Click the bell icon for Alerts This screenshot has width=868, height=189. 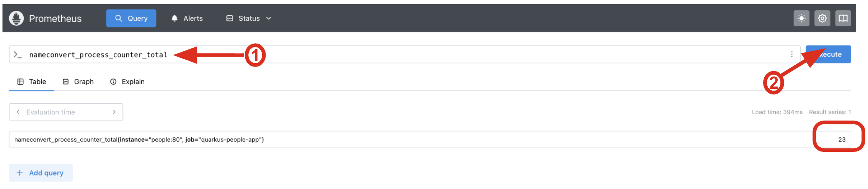tap(175, 18)
